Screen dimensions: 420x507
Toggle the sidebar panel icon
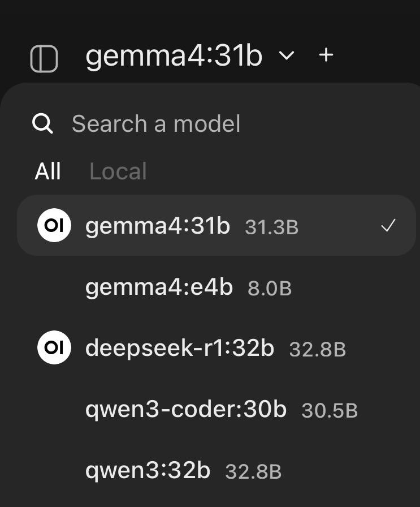44,58
